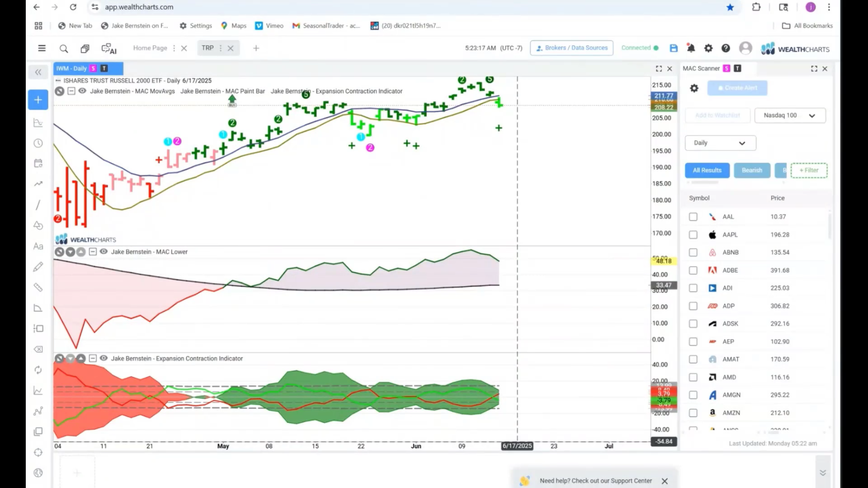Reload the browser page
The height and width of the screenshot is (488, 868).
73,7
